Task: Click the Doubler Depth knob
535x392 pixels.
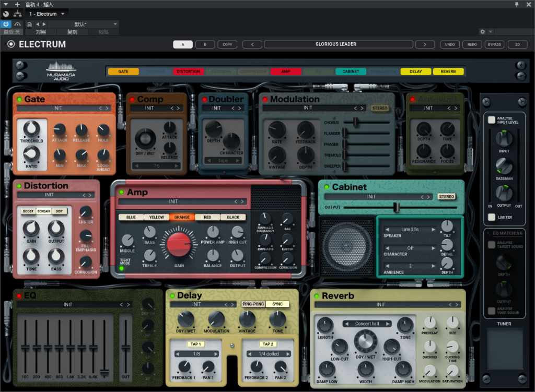Action: (213, 129)
